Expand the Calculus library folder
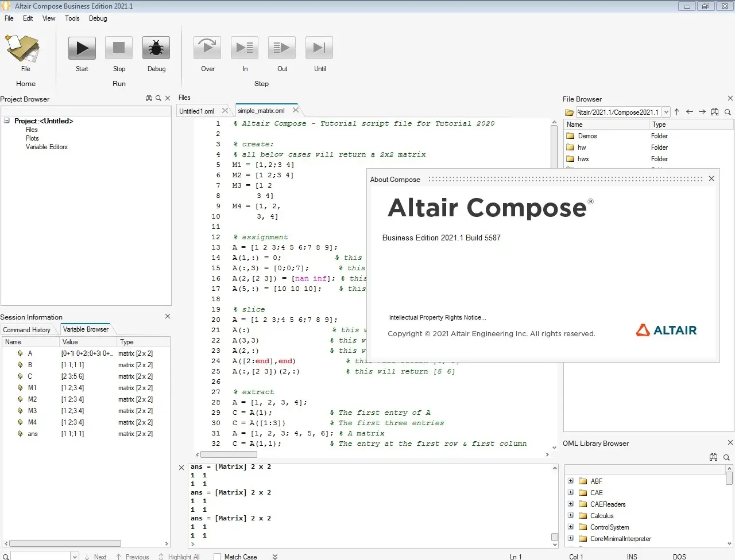Viewport: 735px width, 560px height. (x=571, y=515)
